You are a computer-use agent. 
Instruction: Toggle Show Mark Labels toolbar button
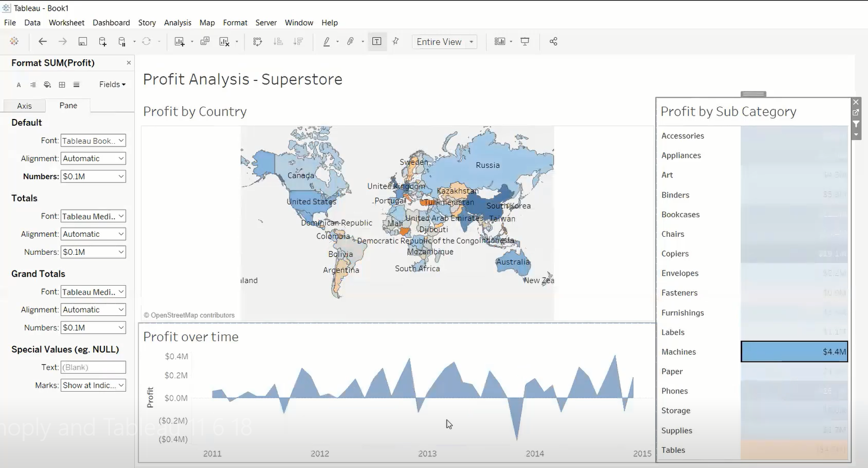377,42
